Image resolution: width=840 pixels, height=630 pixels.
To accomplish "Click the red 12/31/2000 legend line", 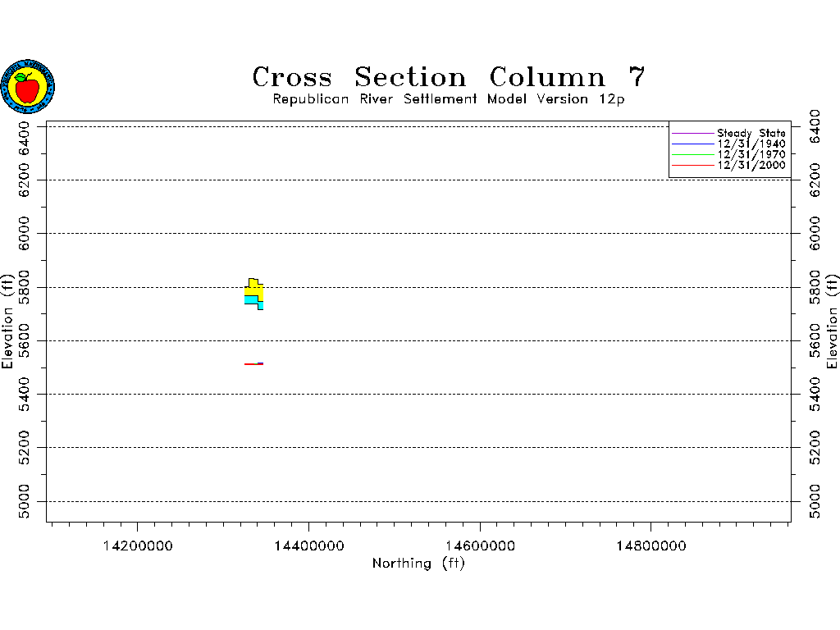I will tap(692, 165).
